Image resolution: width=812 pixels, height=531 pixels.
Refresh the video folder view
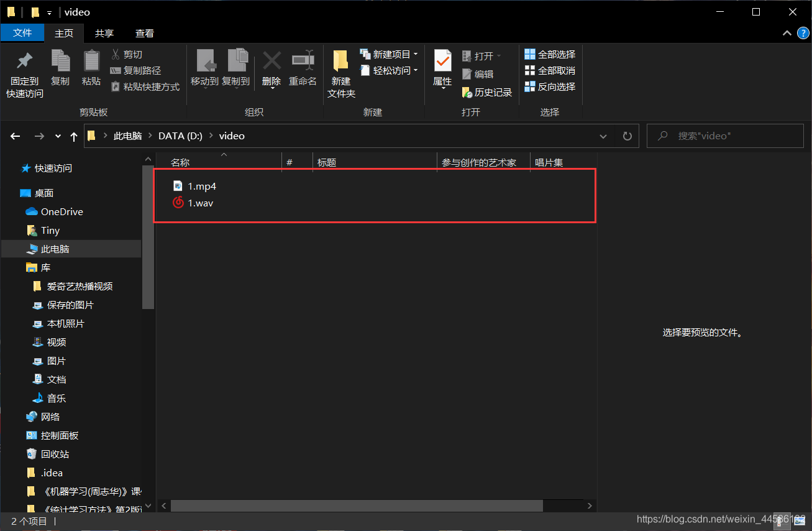click(x=627, y=136)
